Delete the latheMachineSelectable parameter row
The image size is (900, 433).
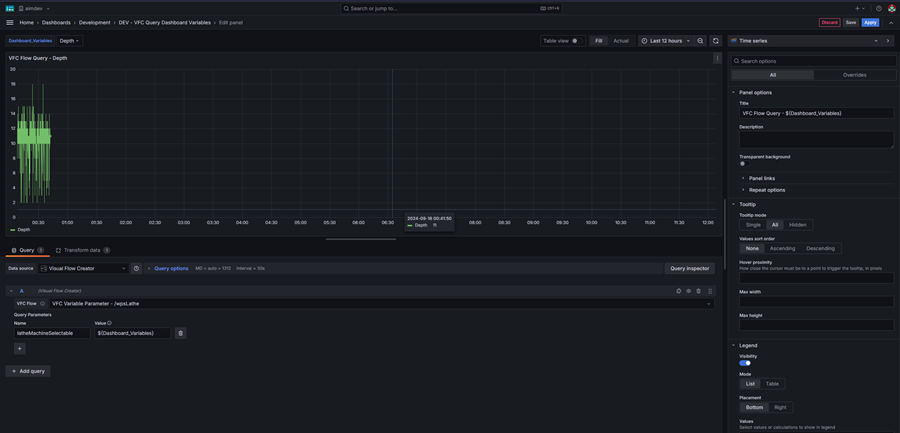tap(180, 333)
